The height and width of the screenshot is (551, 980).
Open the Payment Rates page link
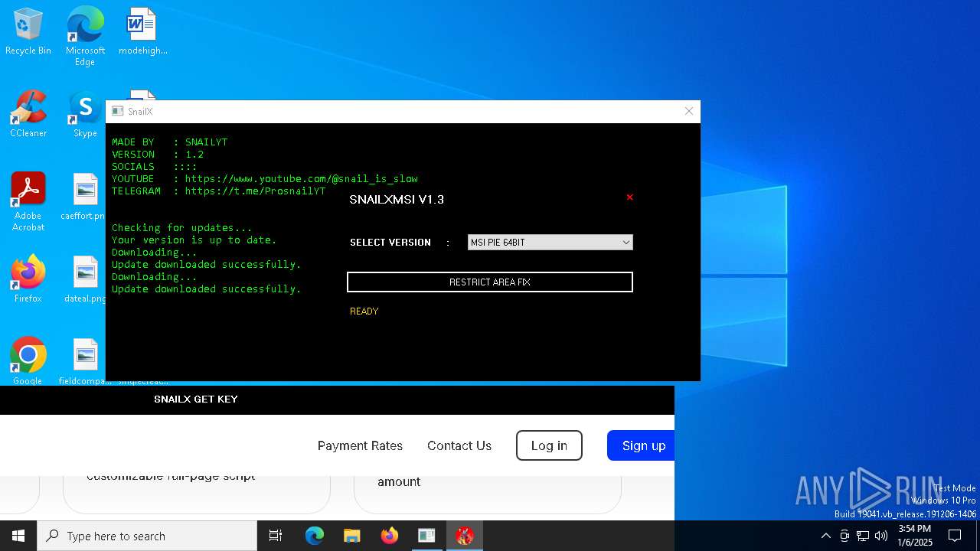(360, 445)
